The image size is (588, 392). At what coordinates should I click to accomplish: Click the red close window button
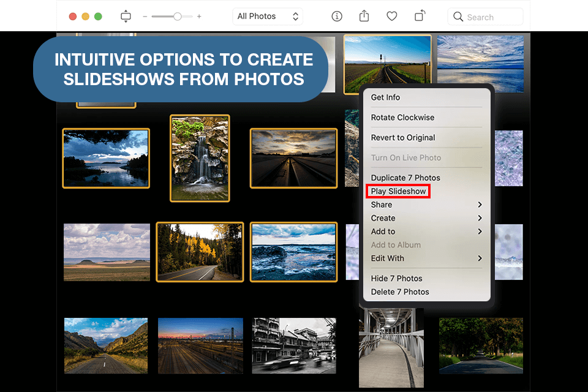click(x=73, y=17)
